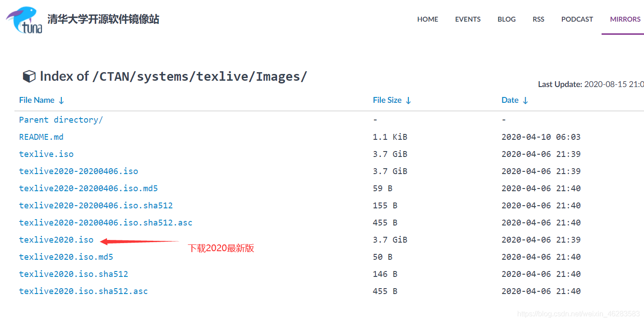Screen dimensions: 644x322
Task: Download texlive.iso
Action: [x=46, y=154]
